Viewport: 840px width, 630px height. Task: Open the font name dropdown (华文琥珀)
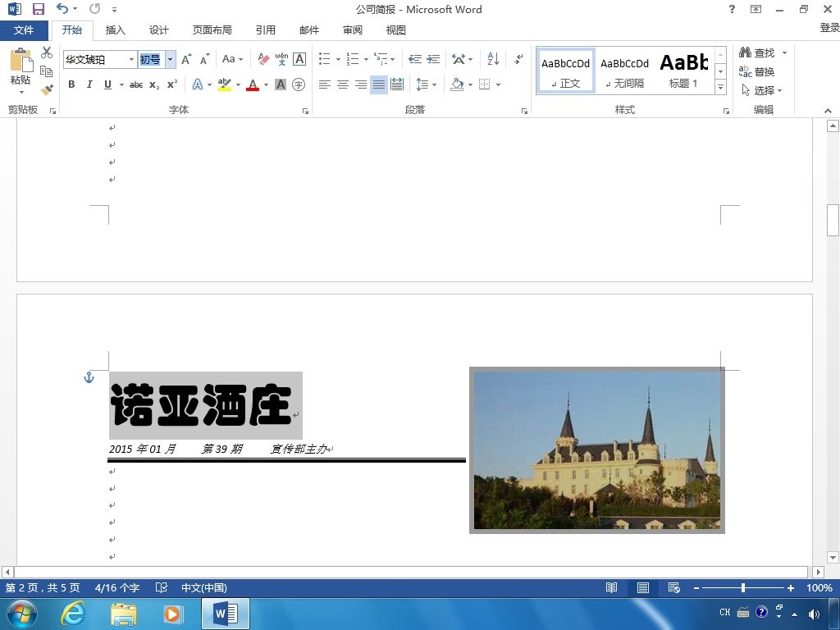coord(131,59)
